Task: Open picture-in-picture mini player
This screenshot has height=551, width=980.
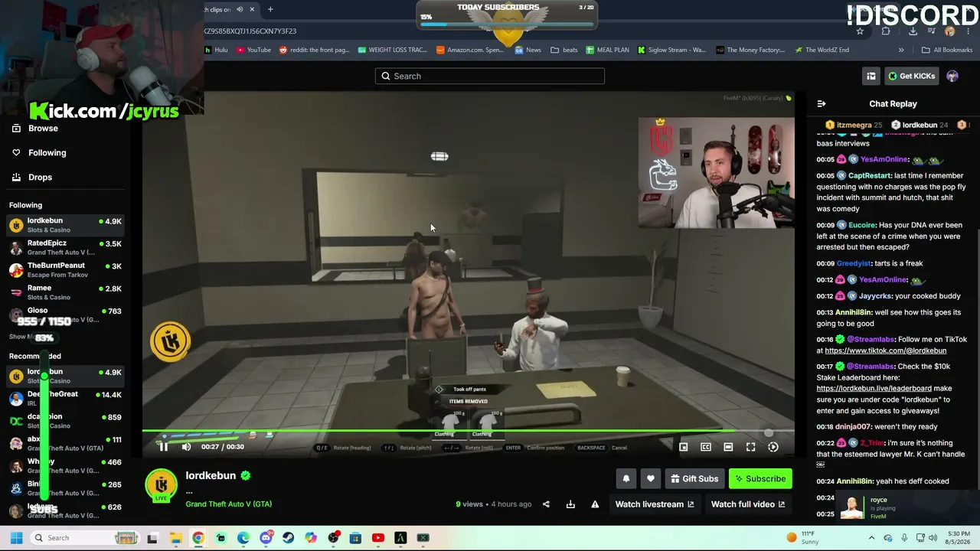Action: tap(684, 447)
